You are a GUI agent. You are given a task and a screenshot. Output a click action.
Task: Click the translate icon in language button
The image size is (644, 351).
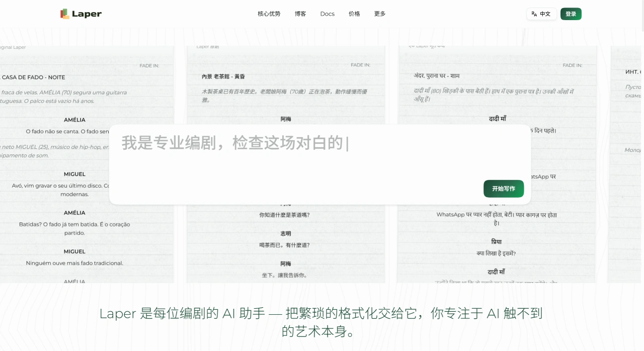pos(534,14)
